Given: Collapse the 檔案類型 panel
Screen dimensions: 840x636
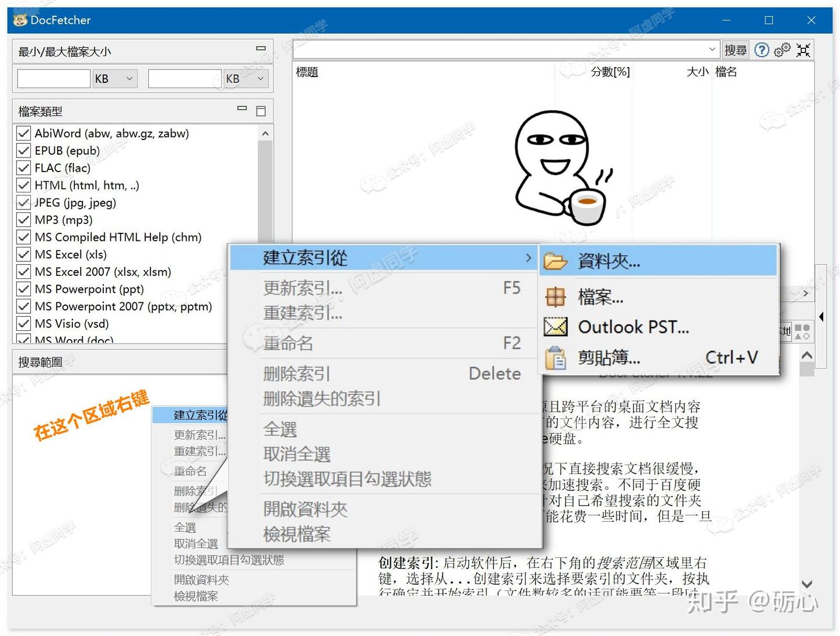Looking at the screenshot, I should [242, 109].
